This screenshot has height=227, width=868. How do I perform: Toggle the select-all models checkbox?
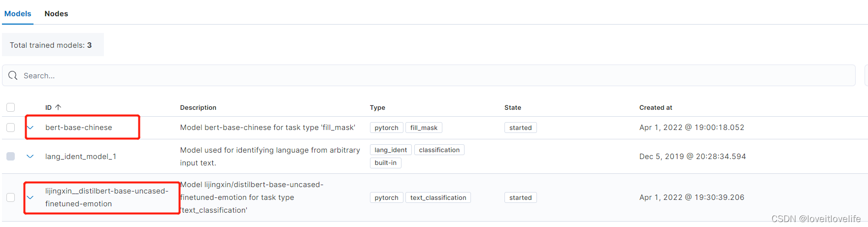click(x=11, y=107)
